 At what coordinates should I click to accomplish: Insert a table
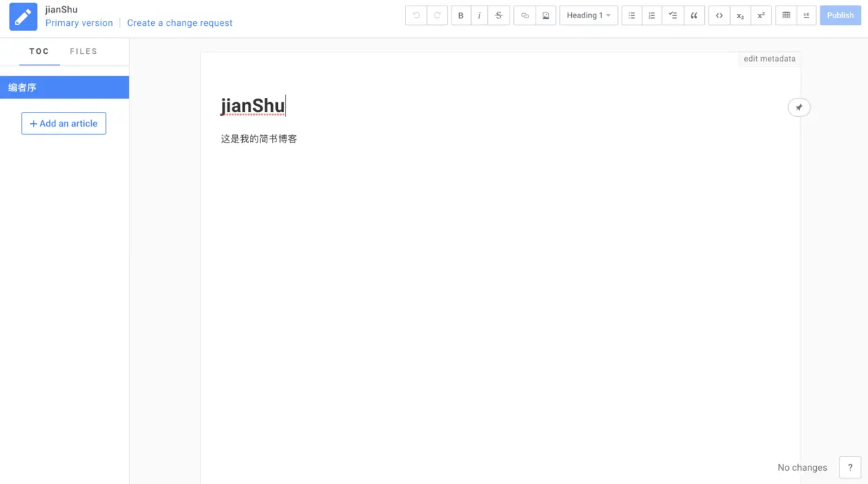pos(786,15)
